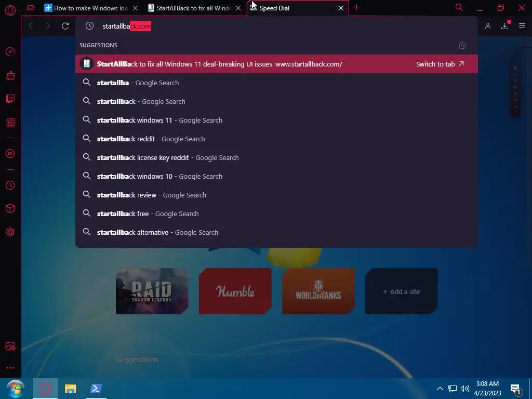Open the downloads icon
The width and height of the screenshot is (532, 399).
505,26
